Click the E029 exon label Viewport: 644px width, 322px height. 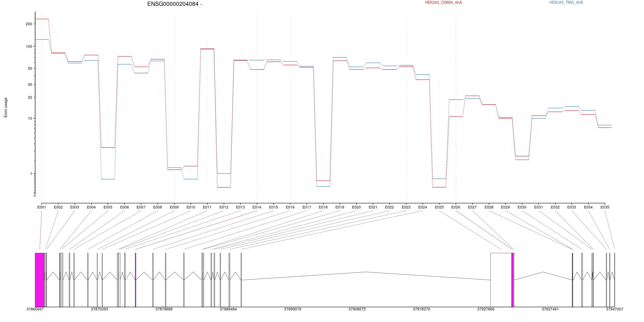[x=505, y=207]
